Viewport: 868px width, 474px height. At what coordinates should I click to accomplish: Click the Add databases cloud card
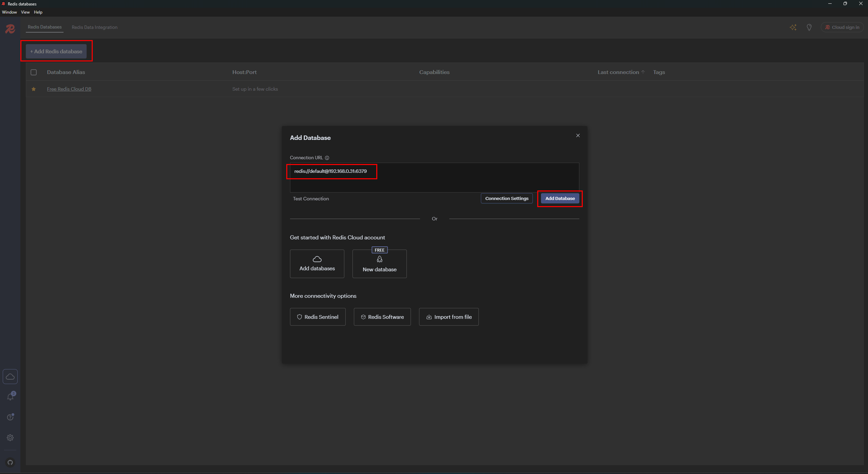pyautogui.click(x=317, y=264)
